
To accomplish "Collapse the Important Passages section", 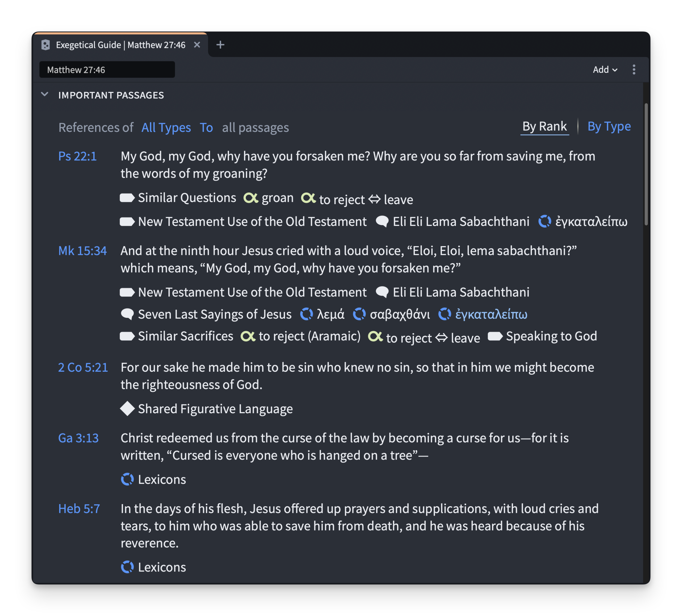I will (x=45, y=95).
